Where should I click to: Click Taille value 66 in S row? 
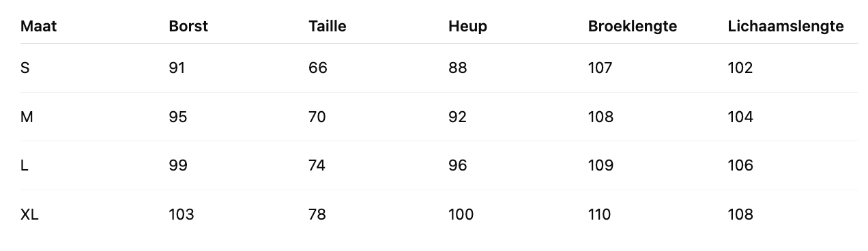318,68
